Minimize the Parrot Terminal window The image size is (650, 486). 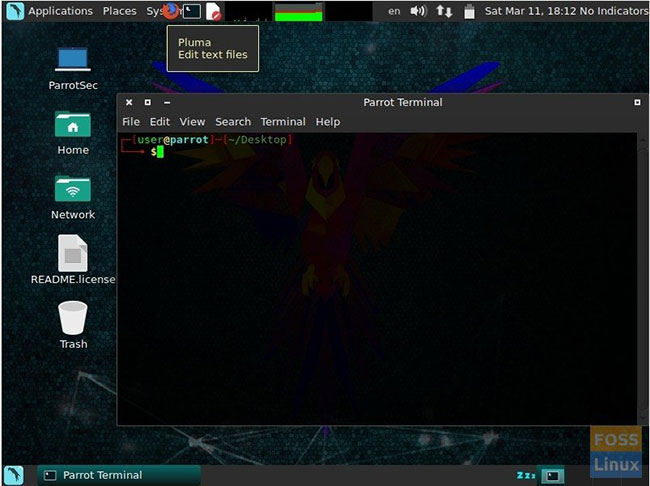click(167, 102)
